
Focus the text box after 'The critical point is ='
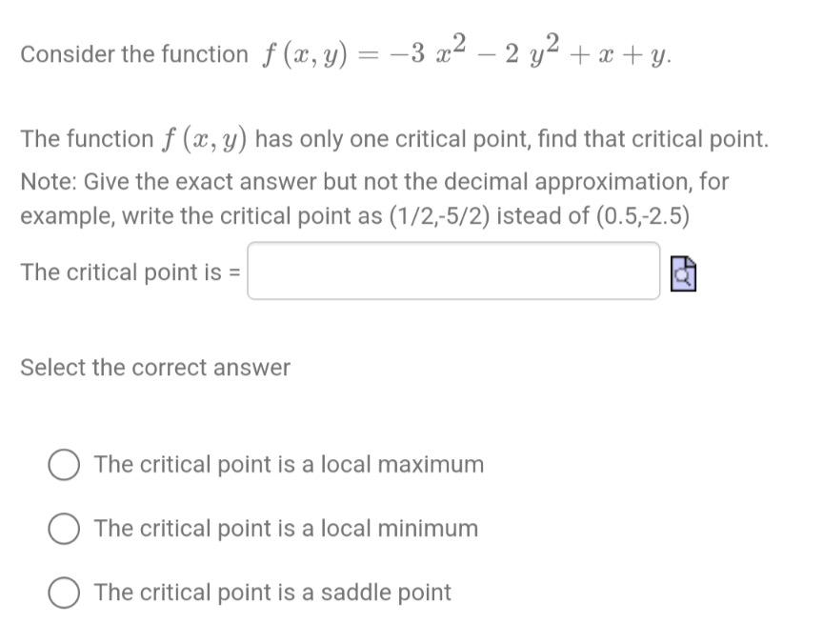coord(452,271)
